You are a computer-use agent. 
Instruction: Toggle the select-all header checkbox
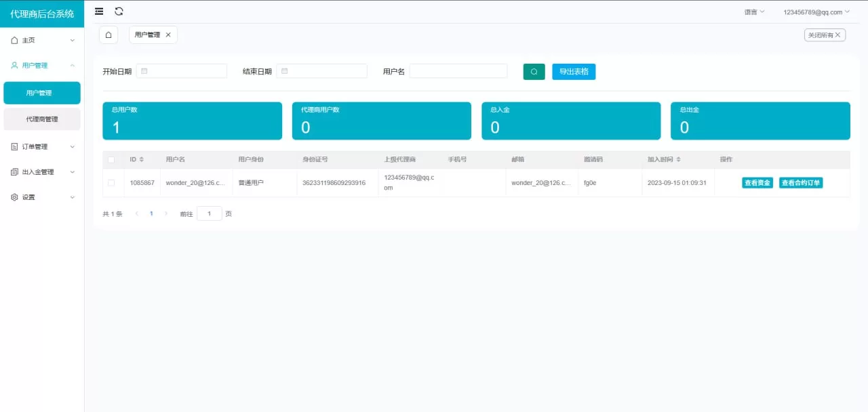click(x=111, y=159)
